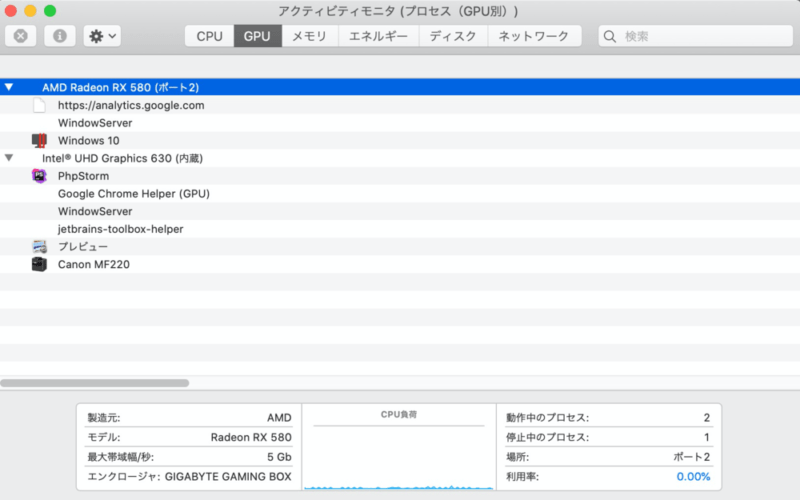The width and height of the screenshot is (800, 500).
Task: Click the horizontal scrollbar thumb
Action: pyautogui.click(x=94, y=383)
